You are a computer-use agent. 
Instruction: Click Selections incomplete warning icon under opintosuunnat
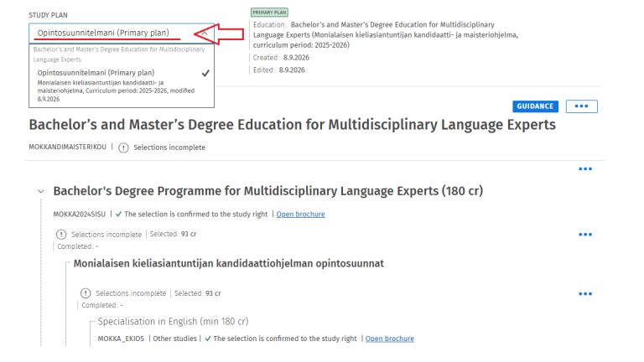click(86, 293)
